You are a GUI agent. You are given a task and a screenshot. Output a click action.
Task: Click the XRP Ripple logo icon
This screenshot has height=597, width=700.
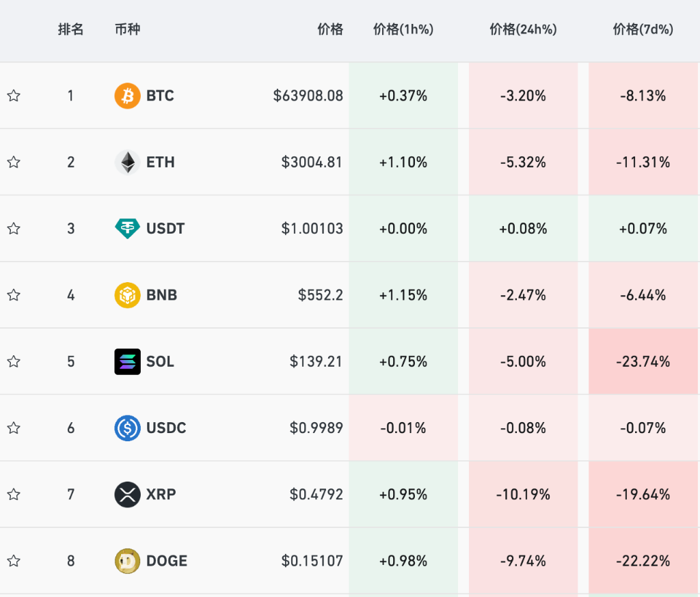pos(126,494)
